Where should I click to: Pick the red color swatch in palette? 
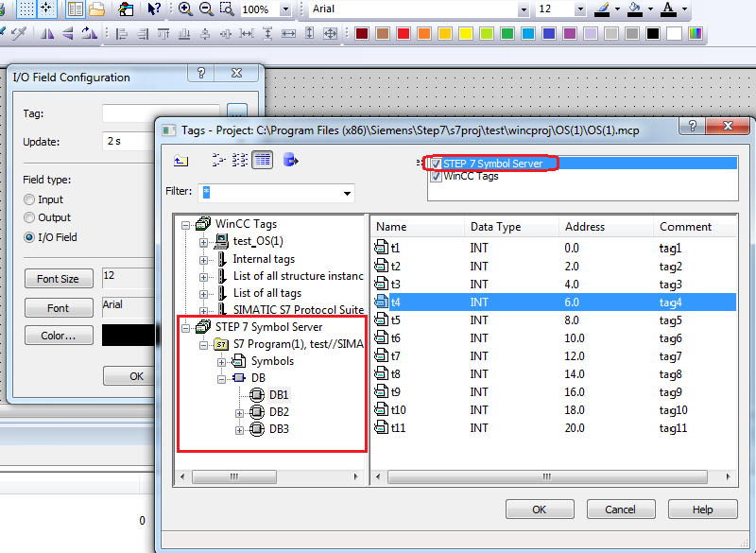tap(404, 34)
